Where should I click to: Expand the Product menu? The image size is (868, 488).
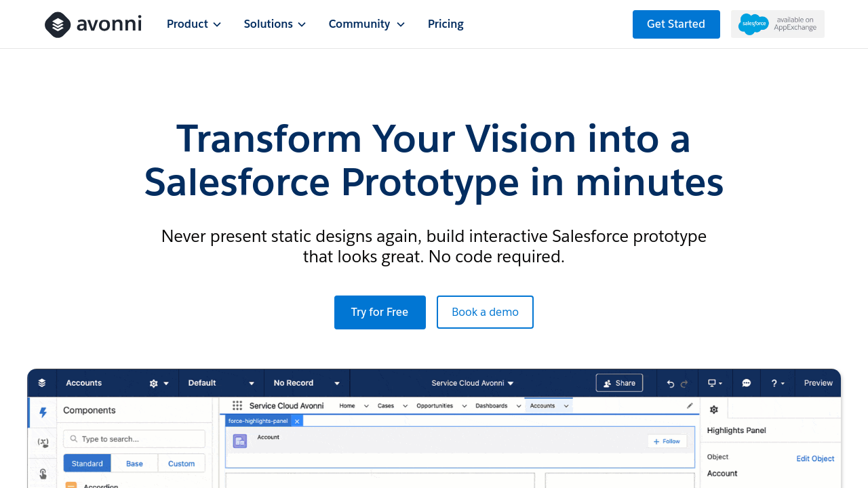click(194, 24)
